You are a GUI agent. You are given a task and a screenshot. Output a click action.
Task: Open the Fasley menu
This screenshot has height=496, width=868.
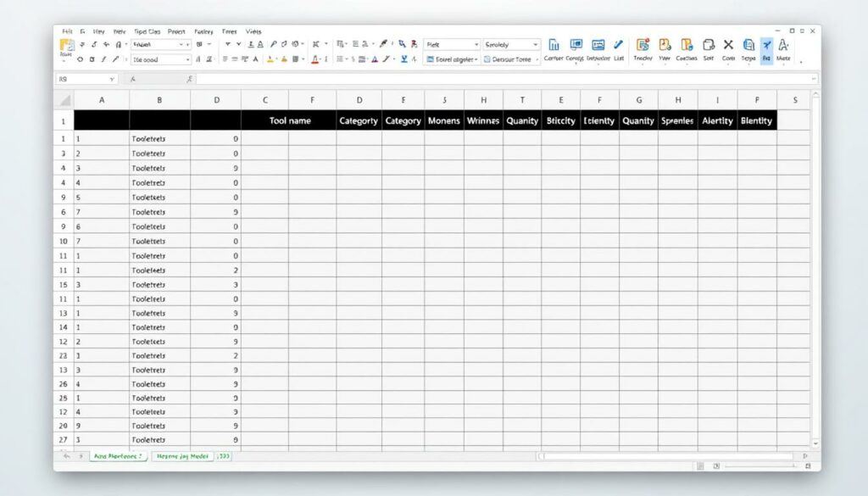[x=203, y=31]
